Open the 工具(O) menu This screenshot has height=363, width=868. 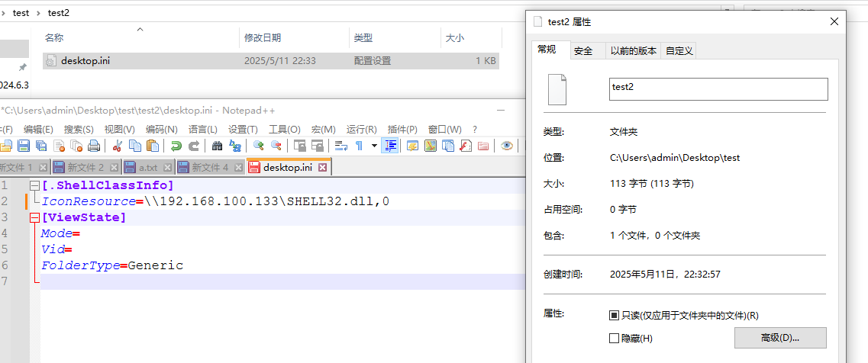pyautogui.click(x=285, y=130)
